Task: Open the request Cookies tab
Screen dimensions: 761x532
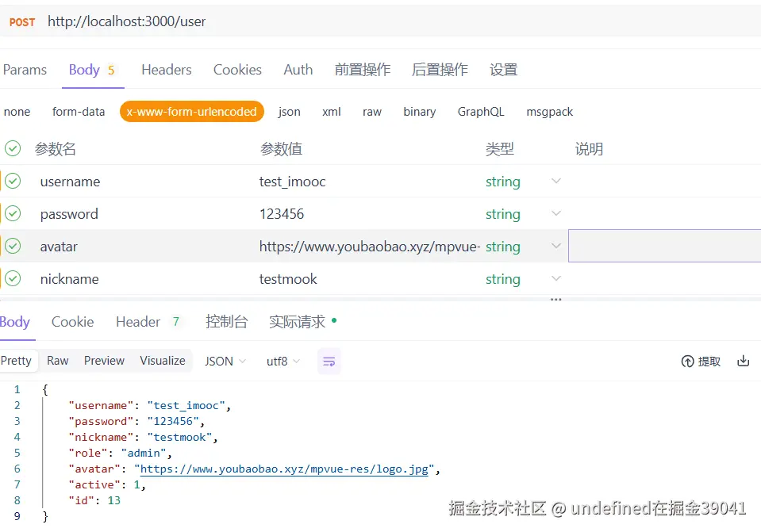Action: click(237, 70)
